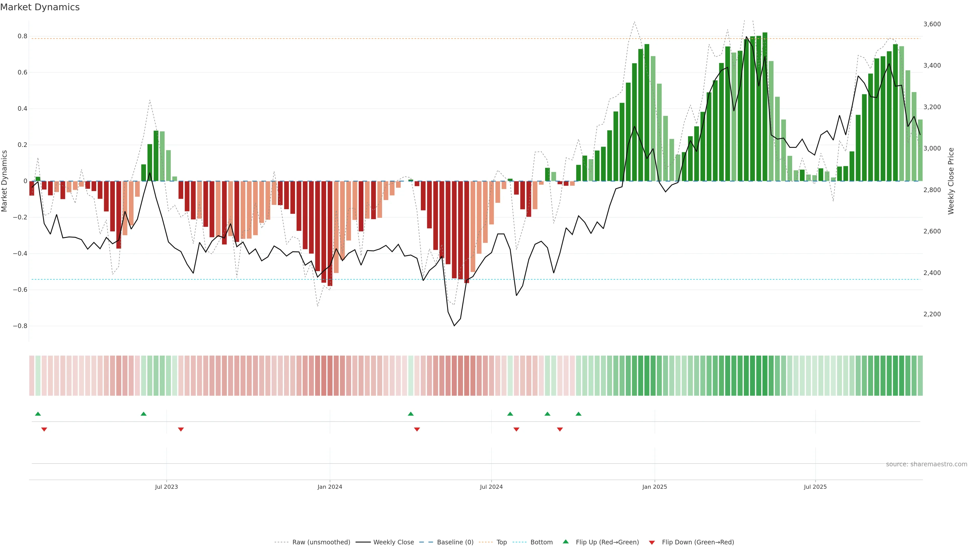Toggle the Baseline (0) legend series
This screenshot has width=980, height=551.
pos(455,542)
